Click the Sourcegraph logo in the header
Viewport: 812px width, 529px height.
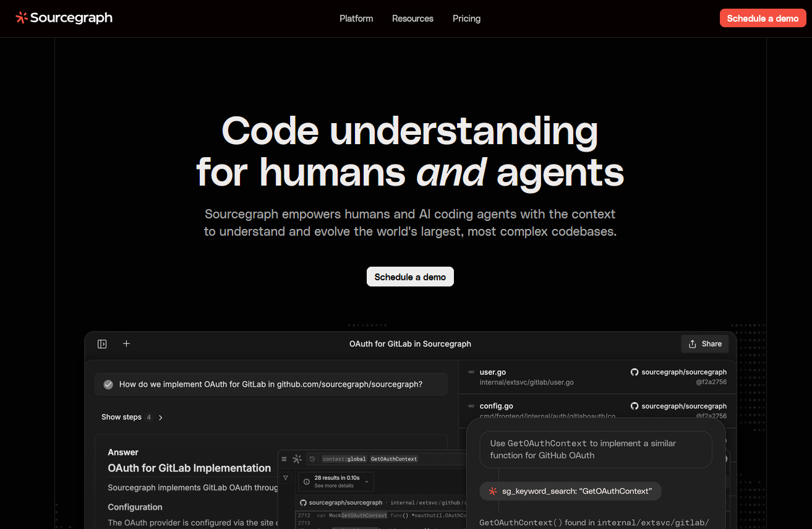pos(64,18)
